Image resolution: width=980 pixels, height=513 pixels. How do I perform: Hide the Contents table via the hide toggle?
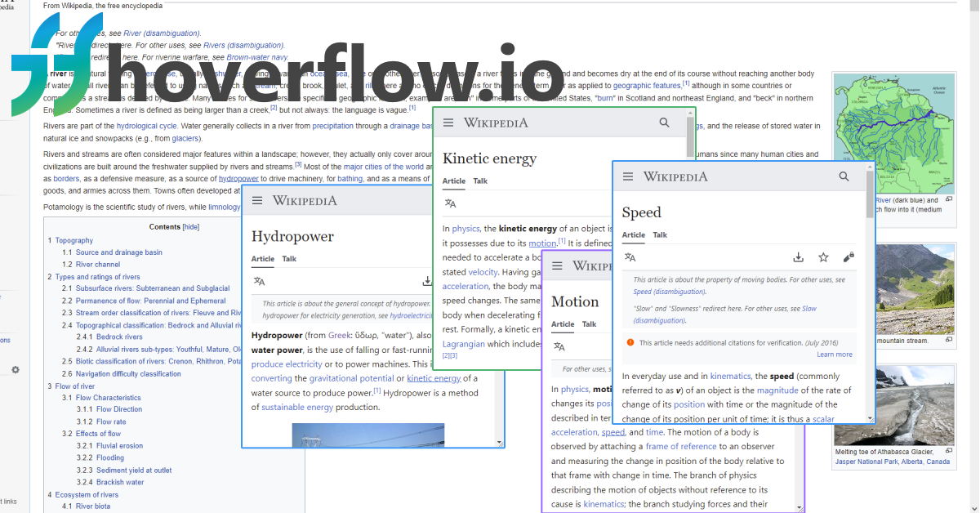click(190, 226)
